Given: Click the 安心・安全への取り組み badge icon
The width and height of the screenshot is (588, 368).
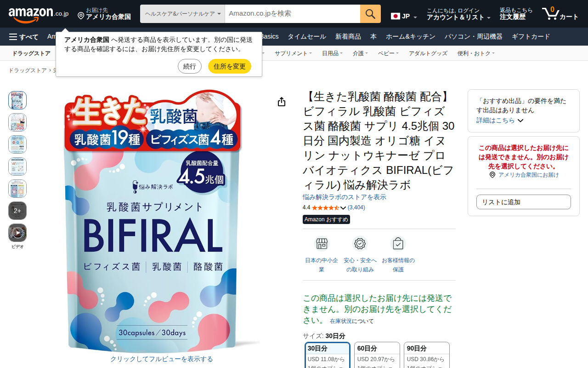Looking at the screenshot, I should coord(360,244).
